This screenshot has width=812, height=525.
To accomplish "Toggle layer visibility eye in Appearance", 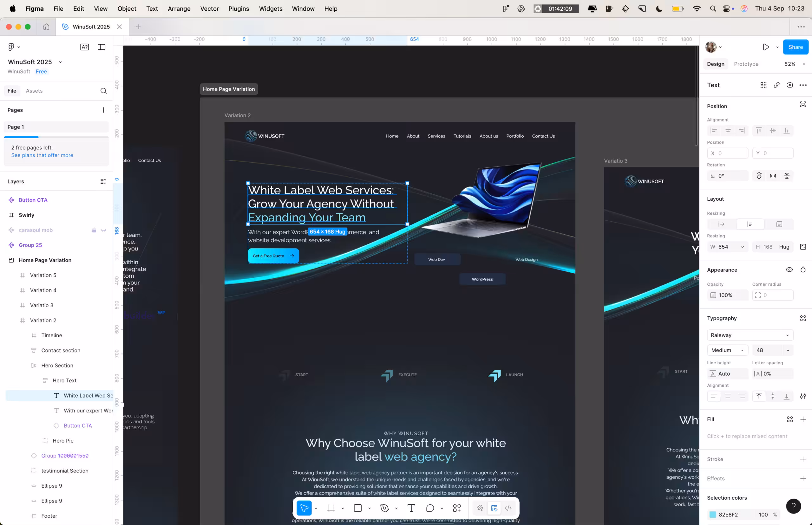I will click(x=789, y=270).
